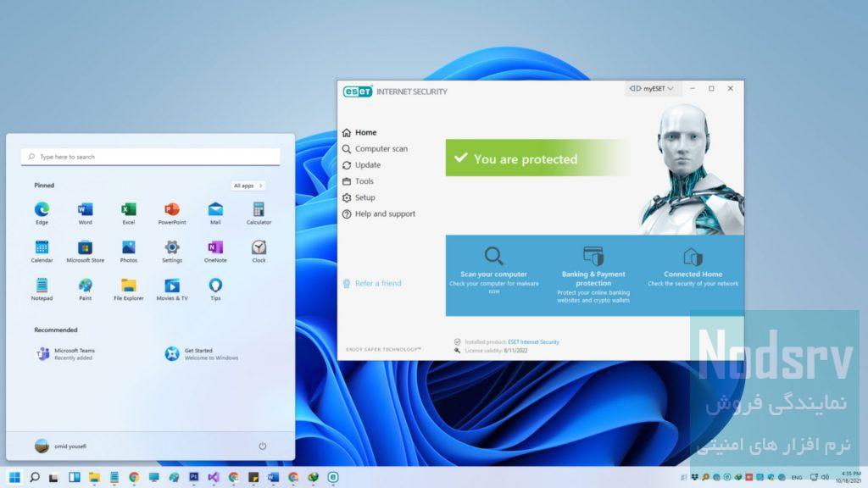Launch Edge from pinned apps
Screen dimensions: 868x488
click(x=42, y=211)
